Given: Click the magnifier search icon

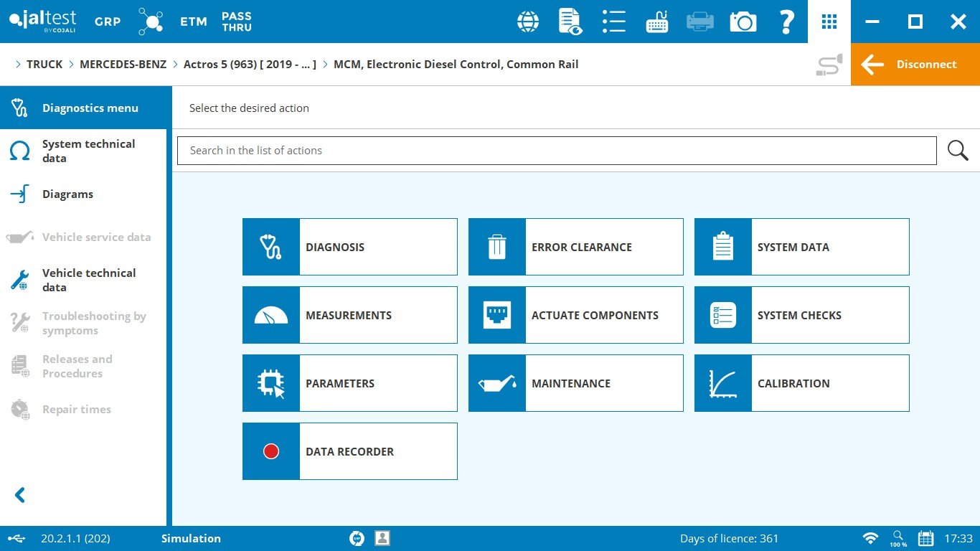Looking at the screenshot, I should [958, 151].
